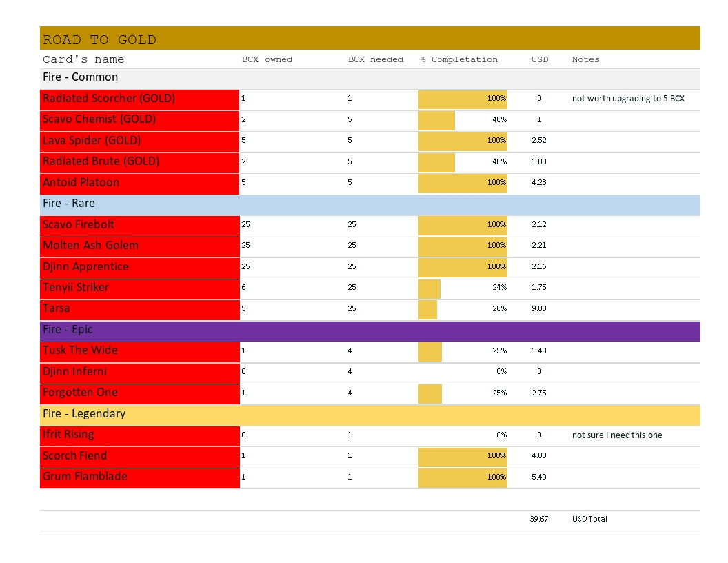Click Tusk The Wide's USD value 1.40
The height and width of the screenshot is (563, 728).
pyautogui.click(x=539, y=350)
